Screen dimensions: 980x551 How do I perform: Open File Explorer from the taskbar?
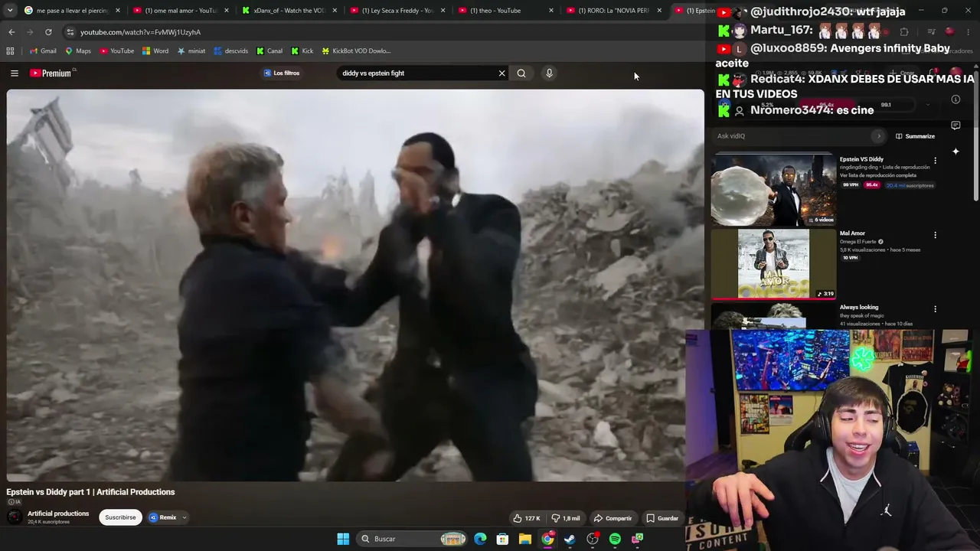tap(525, 539)
